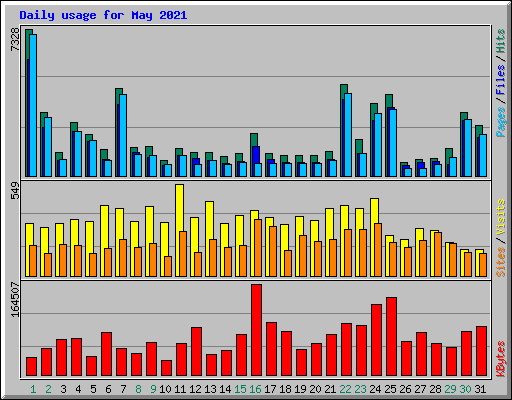Click day 3 on the x-axis

tap(63, 389)
